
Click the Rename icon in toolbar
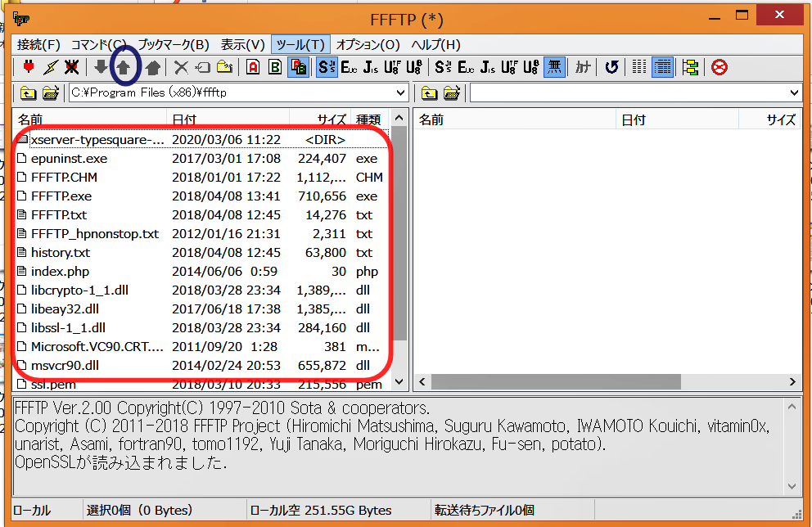[x=202, y=67]
